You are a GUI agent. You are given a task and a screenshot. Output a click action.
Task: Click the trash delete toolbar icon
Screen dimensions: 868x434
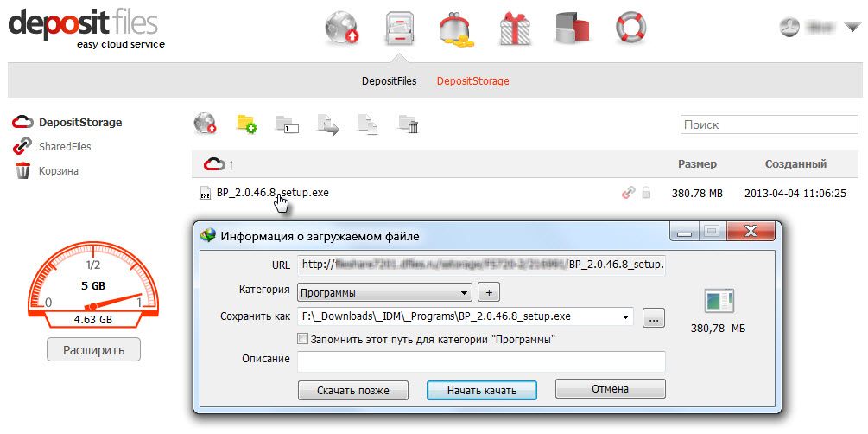(408, 125)
